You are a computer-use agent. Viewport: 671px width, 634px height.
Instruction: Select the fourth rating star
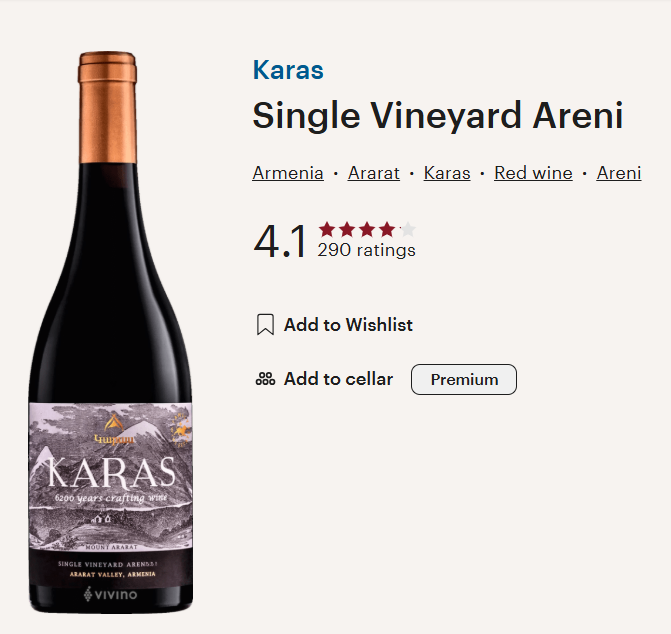387,229
